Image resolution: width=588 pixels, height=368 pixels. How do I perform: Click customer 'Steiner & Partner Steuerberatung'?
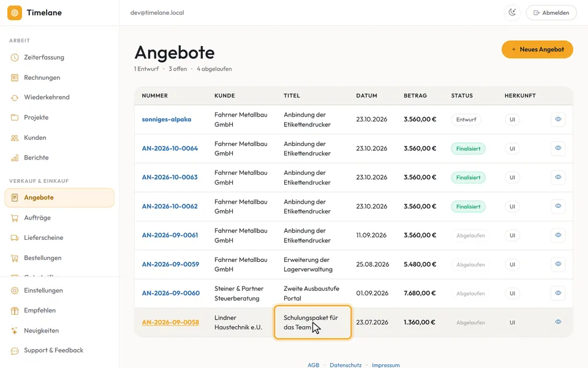(x=239, y=293)
